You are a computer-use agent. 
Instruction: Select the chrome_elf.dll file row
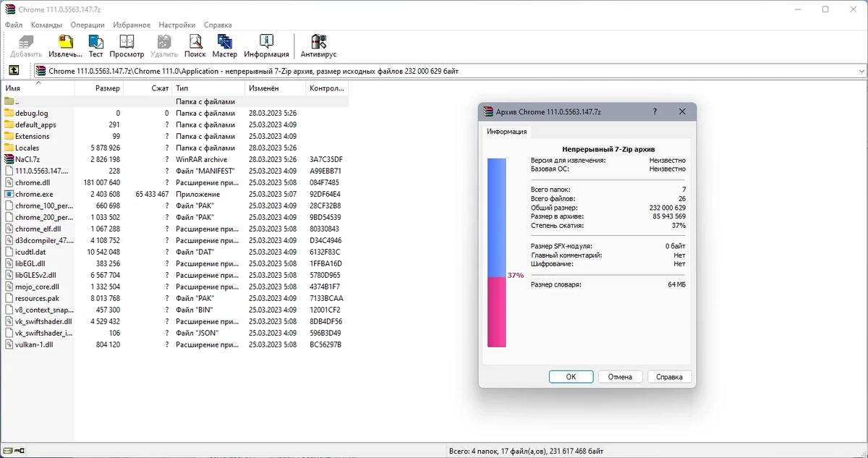[174, 229]
